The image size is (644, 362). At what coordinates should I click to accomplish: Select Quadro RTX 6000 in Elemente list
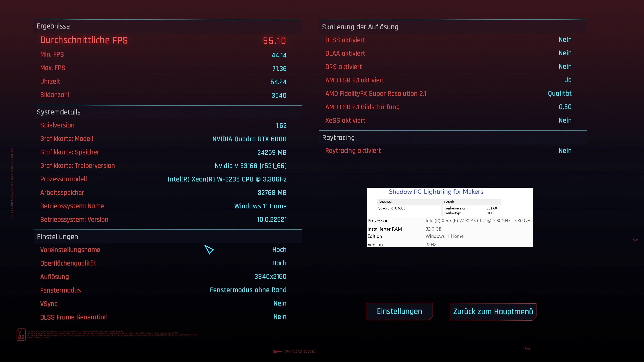391,208
